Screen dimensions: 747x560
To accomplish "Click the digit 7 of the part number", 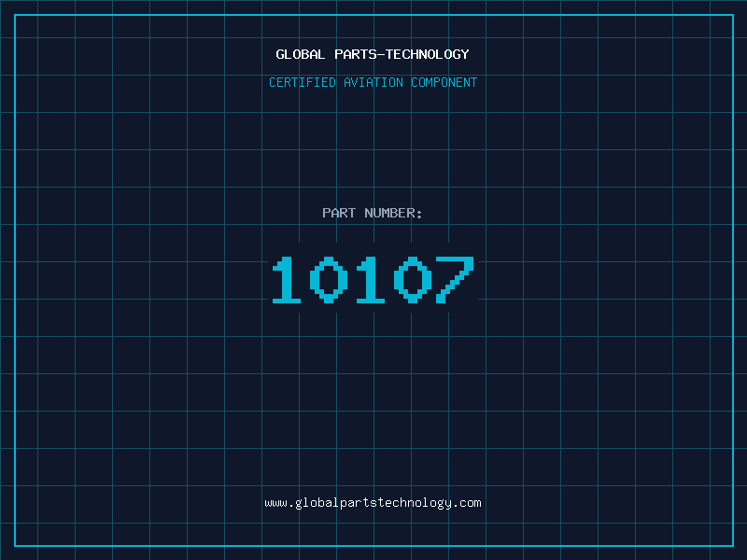I will click(x=455, y=280).
